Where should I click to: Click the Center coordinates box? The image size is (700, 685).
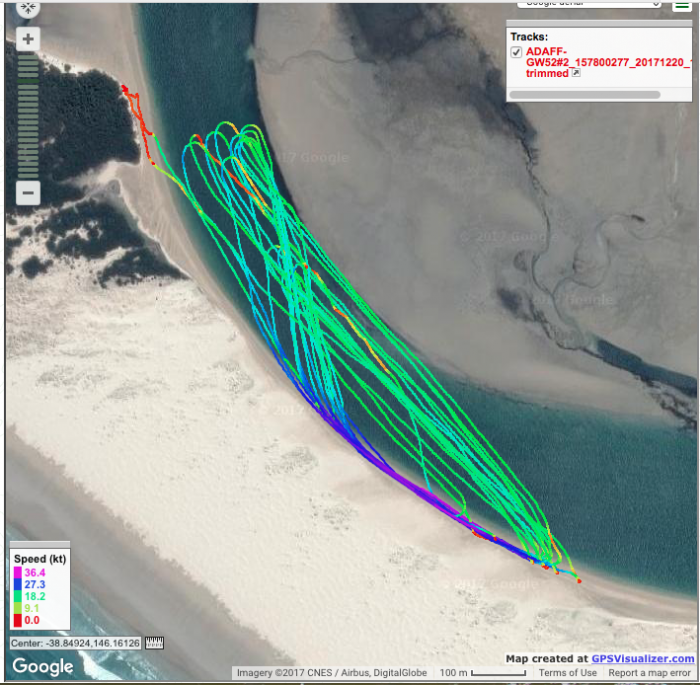[76, 643]
